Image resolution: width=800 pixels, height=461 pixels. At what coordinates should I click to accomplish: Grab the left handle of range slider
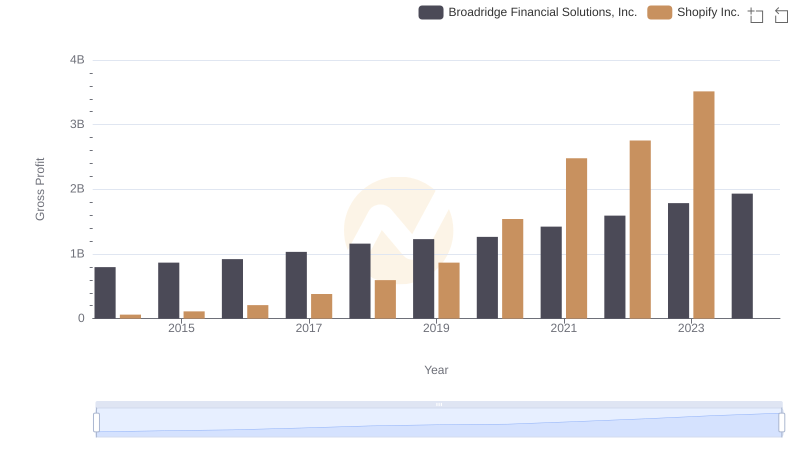click(96, 423)
